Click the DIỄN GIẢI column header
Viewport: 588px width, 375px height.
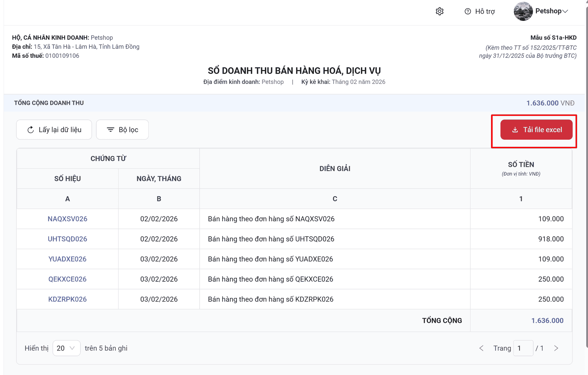[335, 168]
